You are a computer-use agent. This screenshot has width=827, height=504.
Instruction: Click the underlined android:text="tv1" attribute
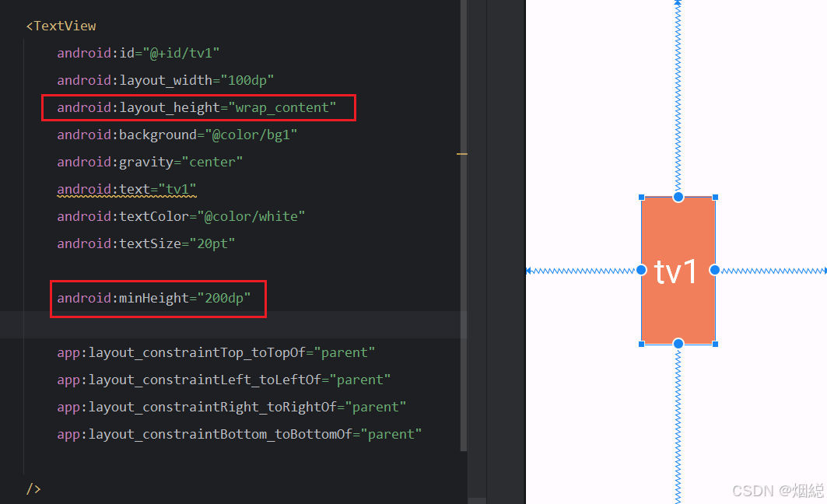pyautogui.click(x=126, y=189)
